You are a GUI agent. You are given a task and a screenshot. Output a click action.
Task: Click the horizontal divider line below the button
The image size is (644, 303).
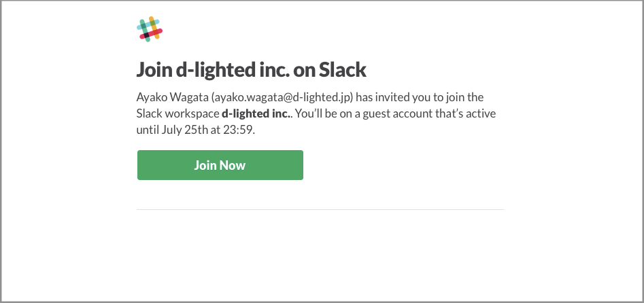pos(320,209)
